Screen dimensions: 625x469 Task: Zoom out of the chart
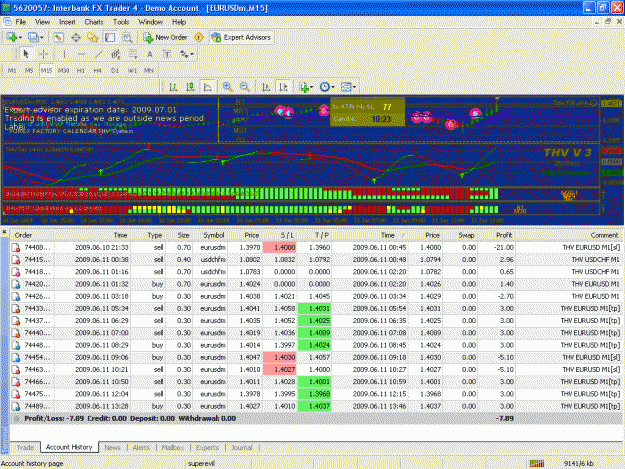245,86
